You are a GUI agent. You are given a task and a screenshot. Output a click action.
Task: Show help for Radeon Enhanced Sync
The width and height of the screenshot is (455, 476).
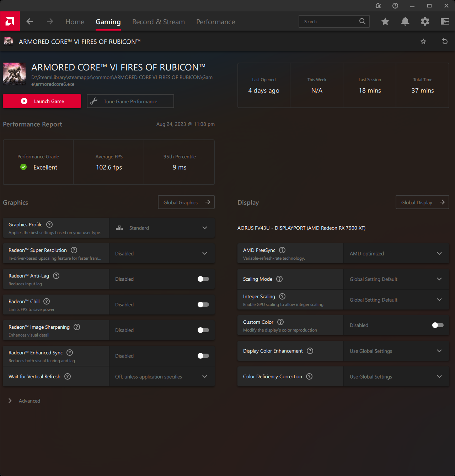(70, 353)
